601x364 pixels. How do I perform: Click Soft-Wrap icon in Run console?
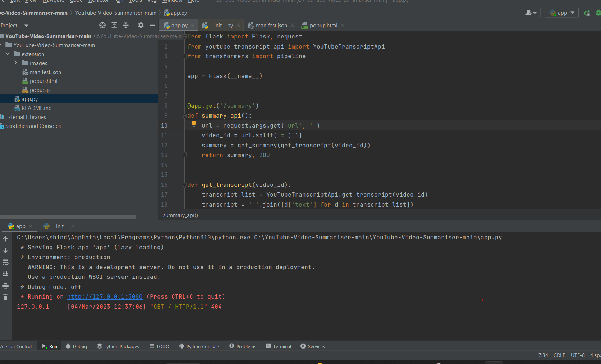[5, 262]
